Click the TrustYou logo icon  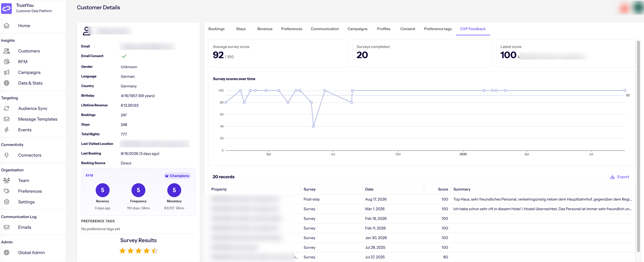click(7, 8)
